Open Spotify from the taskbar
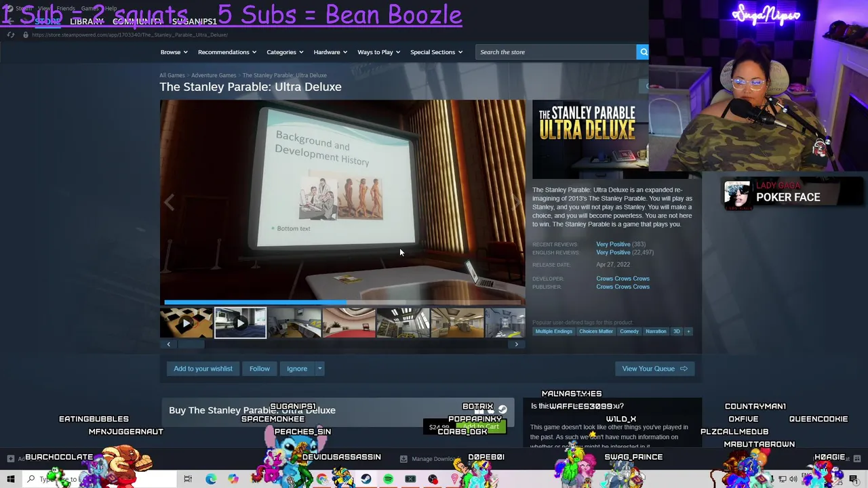868x488 pixels. [x=388, y=479]
